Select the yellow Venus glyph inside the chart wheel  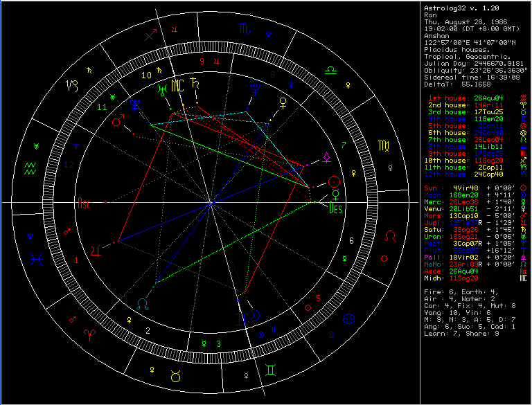283,103
